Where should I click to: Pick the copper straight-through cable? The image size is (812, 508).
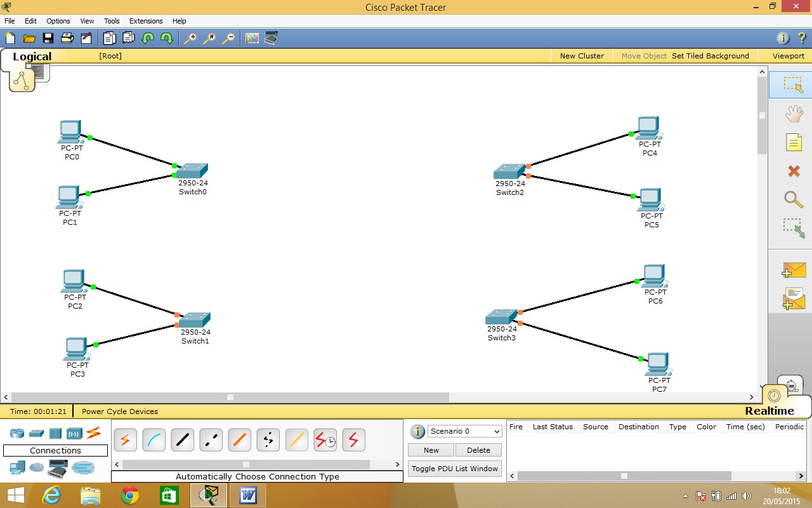click(x=182, y=439)
